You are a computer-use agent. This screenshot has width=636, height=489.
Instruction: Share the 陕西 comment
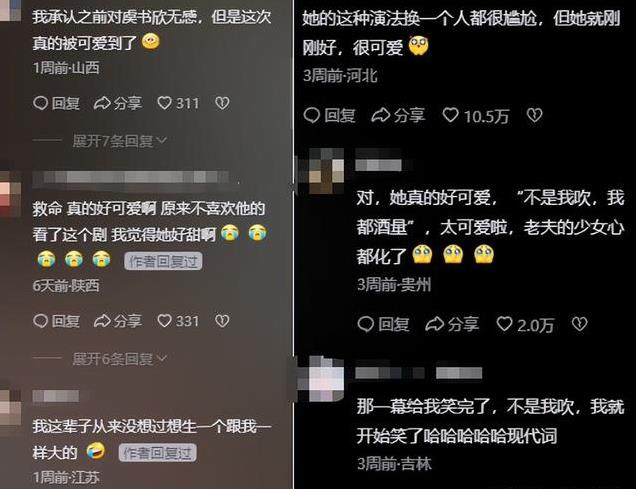[x=118, y=321]
